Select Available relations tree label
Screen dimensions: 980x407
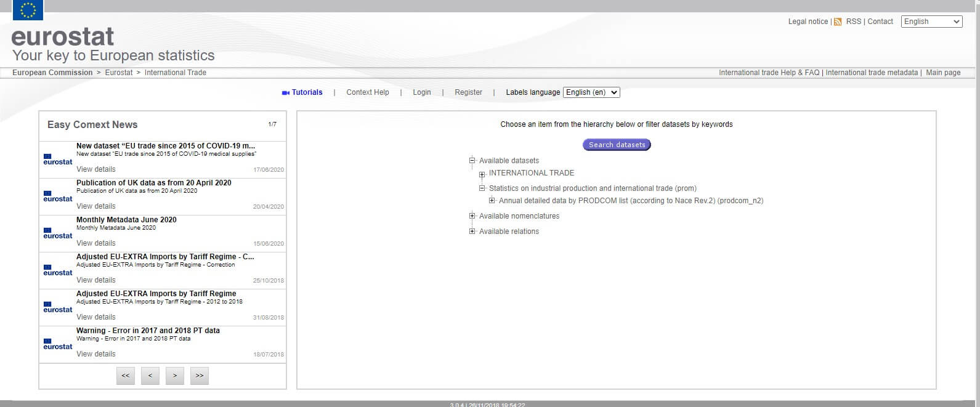tap(509, 232)
